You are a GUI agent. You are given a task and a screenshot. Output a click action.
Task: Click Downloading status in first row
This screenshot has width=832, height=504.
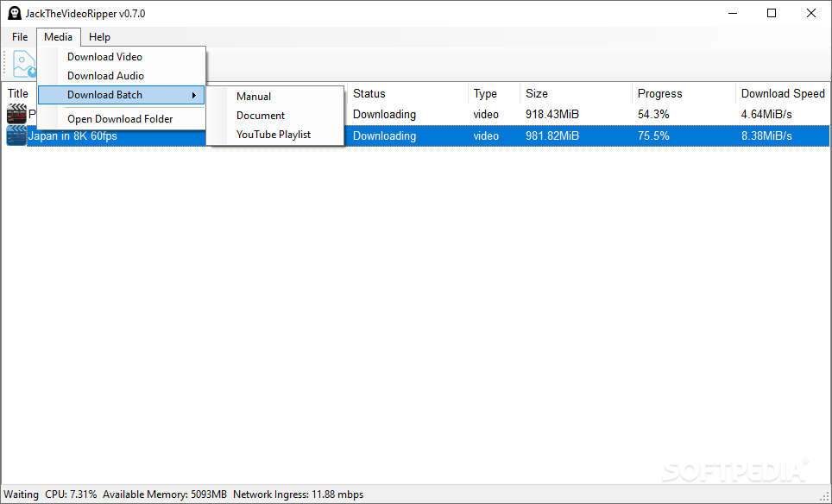[x=384, y=114]
